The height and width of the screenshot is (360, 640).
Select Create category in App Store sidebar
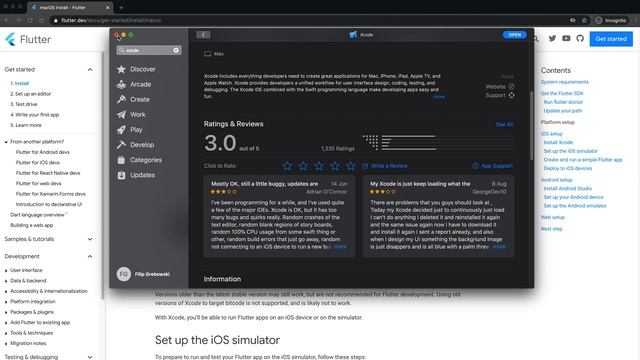pyautogui.click(x=133, y=100)
